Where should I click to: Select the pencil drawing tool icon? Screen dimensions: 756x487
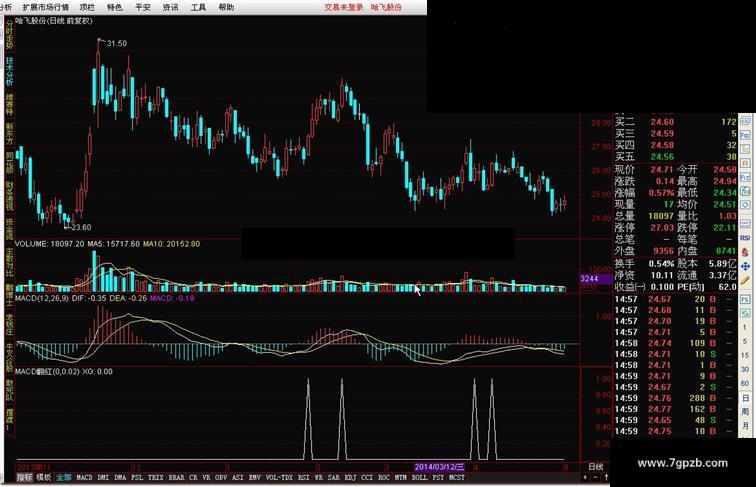click(745, 280)
